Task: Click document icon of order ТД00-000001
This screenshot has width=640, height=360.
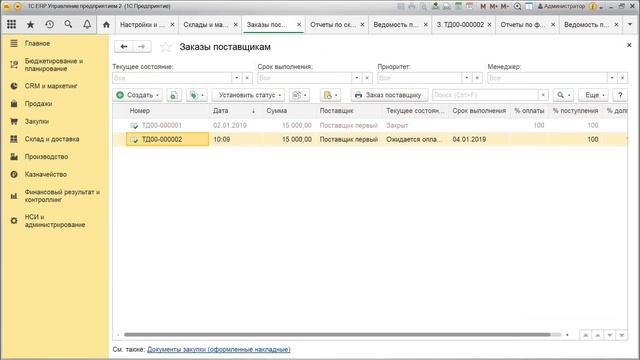Action: click(x=134, y=126)
